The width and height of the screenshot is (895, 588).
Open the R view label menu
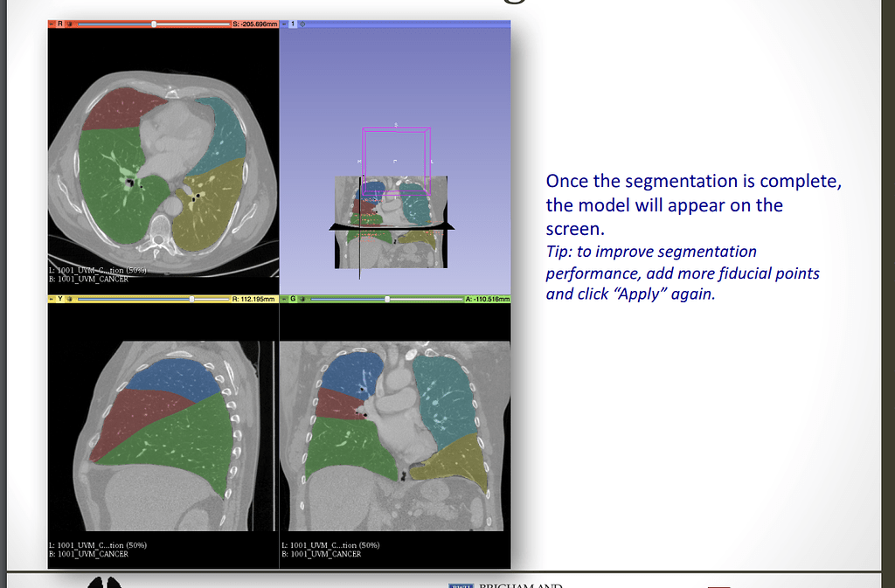tap(59, 25)
